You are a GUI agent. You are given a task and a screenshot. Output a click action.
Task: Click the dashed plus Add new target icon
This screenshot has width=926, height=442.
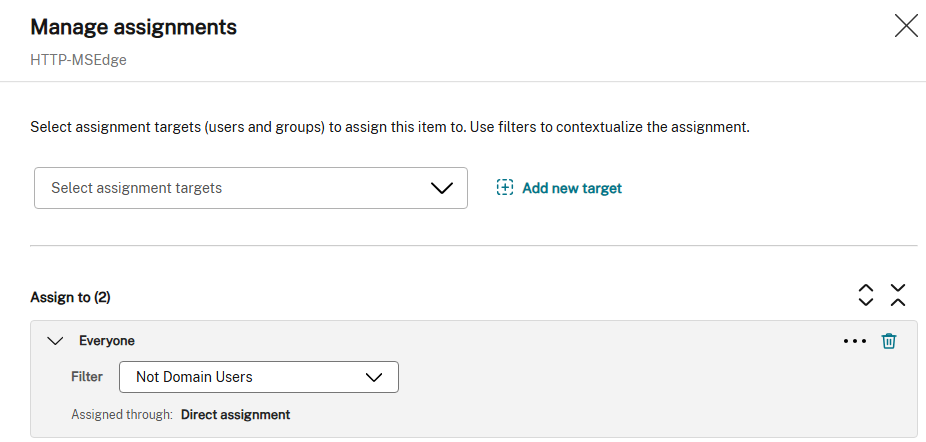[x=504, y=188]
